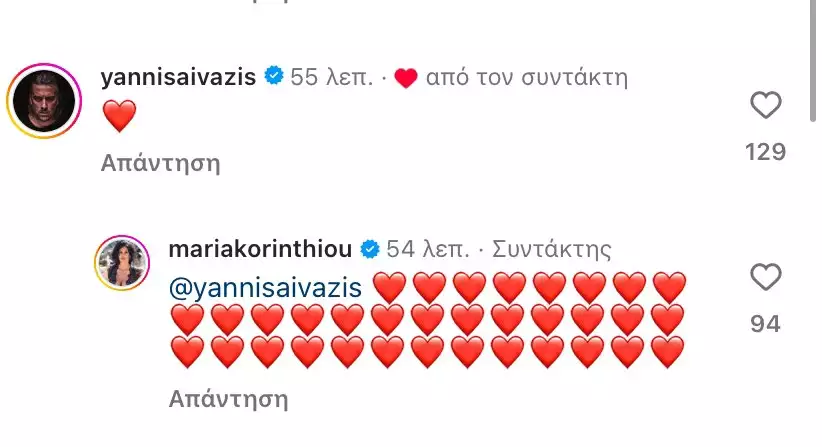This screenshot has height=447, width=822.
Task: View the 94 likes count
Action: coord(766,324)
